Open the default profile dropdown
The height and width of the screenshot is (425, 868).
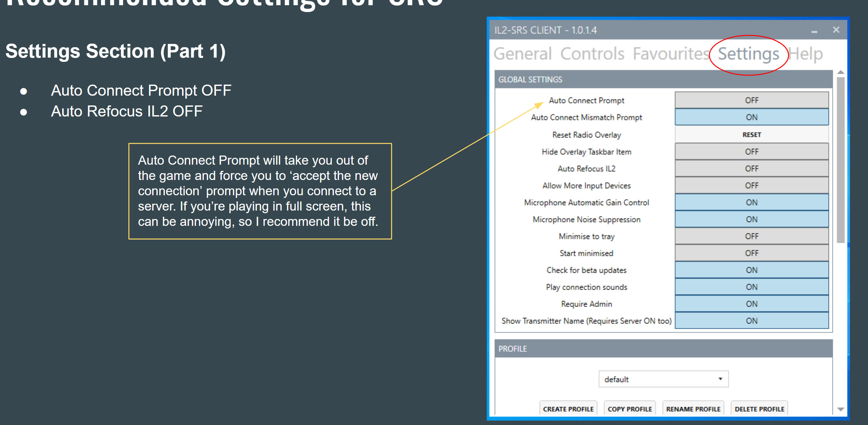click(663, 379)
